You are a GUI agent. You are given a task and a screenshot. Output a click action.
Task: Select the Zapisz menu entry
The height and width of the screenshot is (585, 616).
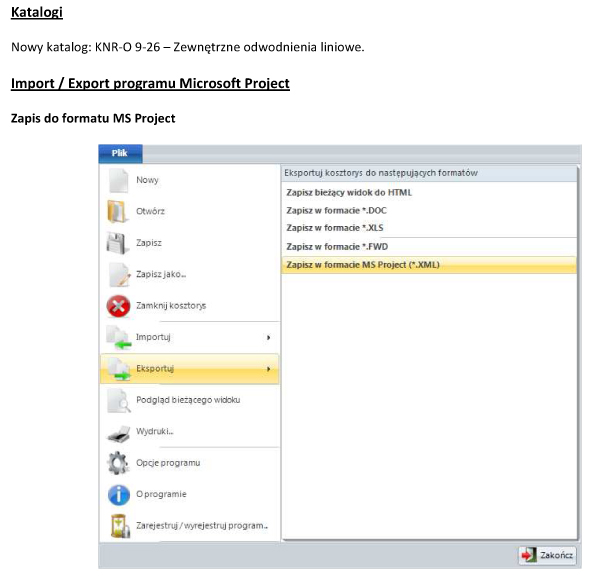(x=190, y=243)
